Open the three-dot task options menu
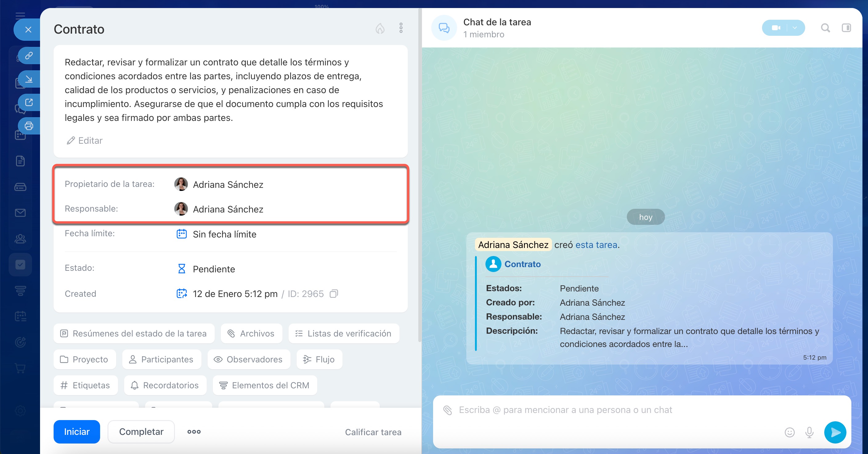 pos(401,28)
